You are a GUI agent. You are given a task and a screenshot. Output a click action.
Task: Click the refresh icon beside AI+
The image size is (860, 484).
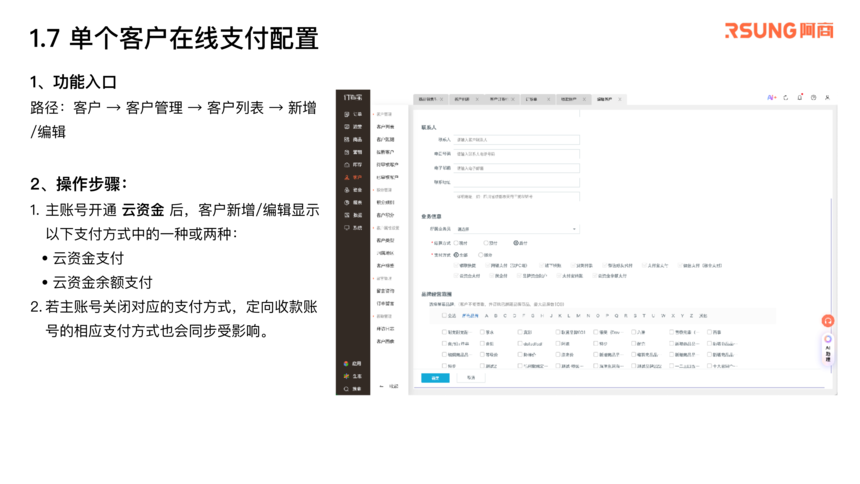tap(785, 97)
